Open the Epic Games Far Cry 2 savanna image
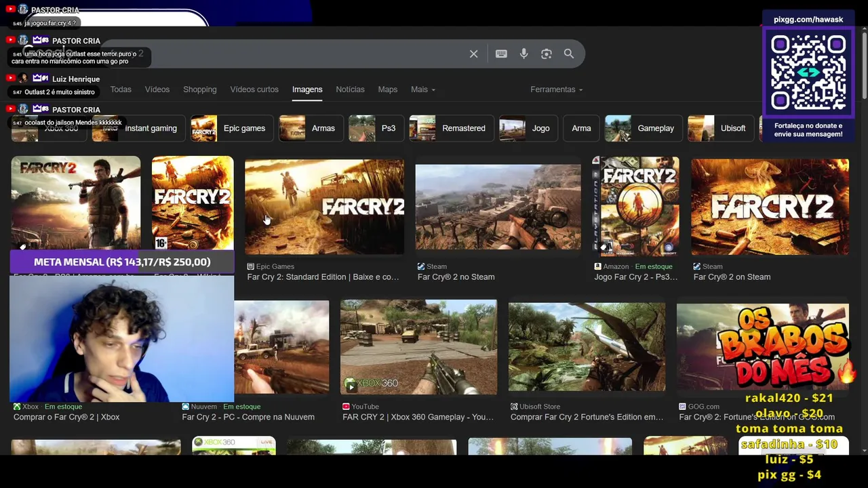This screenshot has width=868, height=488. 324,207
